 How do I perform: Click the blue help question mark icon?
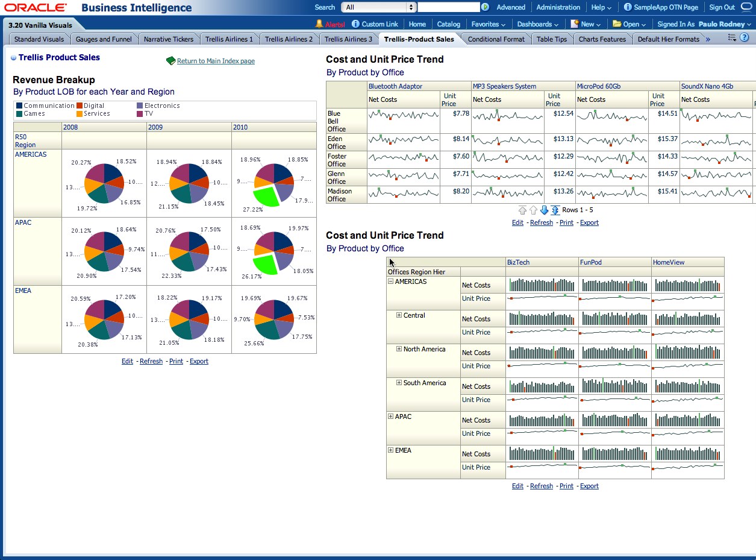[745, 38]
